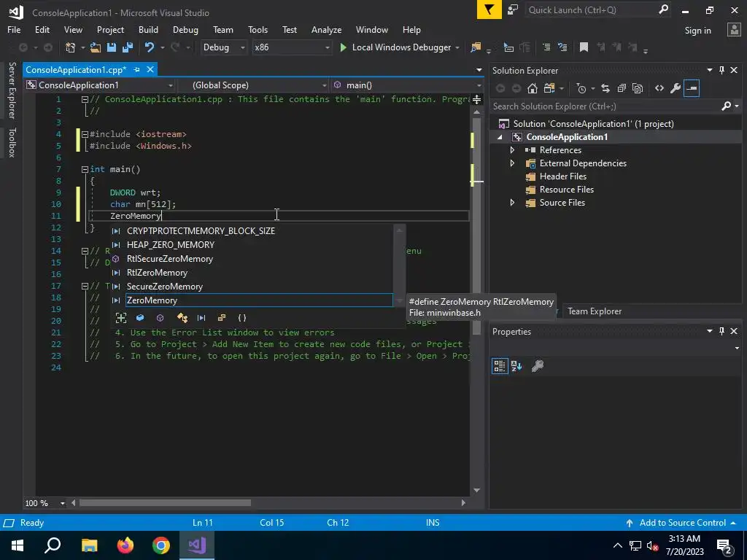Click the uncomment lines icon
This screenshot has width=747, height=560.
click(x=562, y=47)
